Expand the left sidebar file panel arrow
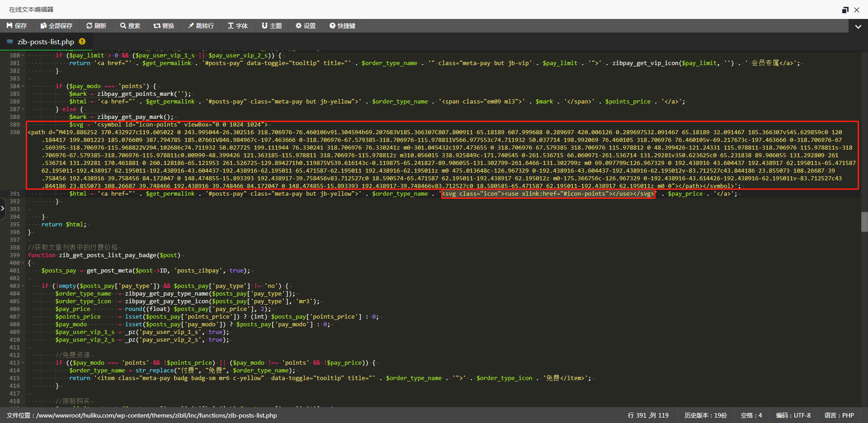The width and height of the screenshot is (868, 423). tap(3, 208)
